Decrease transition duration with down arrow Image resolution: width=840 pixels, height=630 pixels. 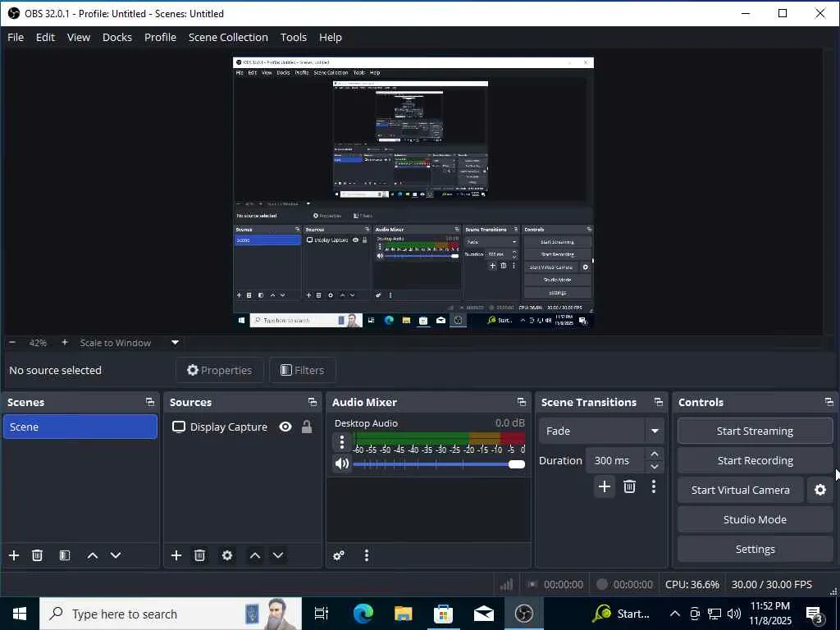(x=654, y=467)
